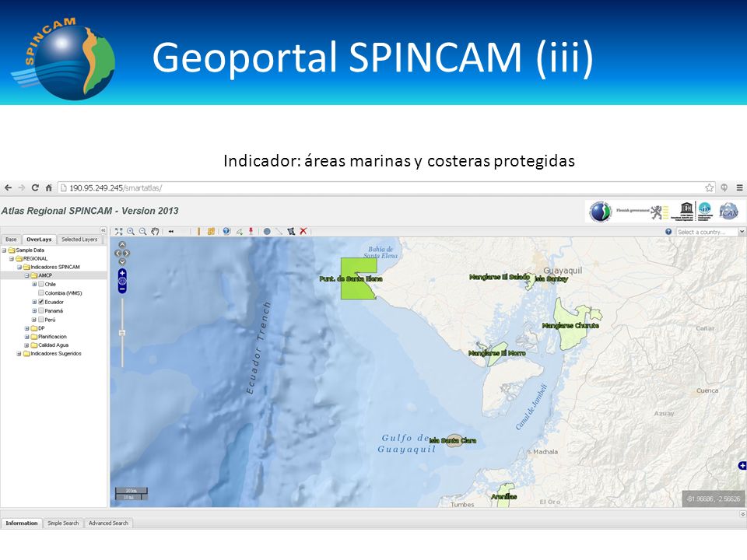The image size is (747, 560).
Task: Pan the map north with up arrow
Action: click(x=122, y=245)
